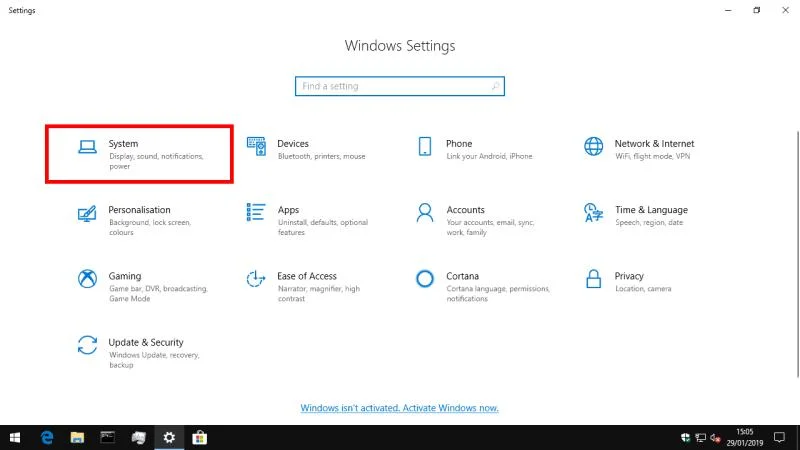Click 'Bluetooth, printers, mouse' description
Screen dimensions: 800x450
tap(321, 156)
